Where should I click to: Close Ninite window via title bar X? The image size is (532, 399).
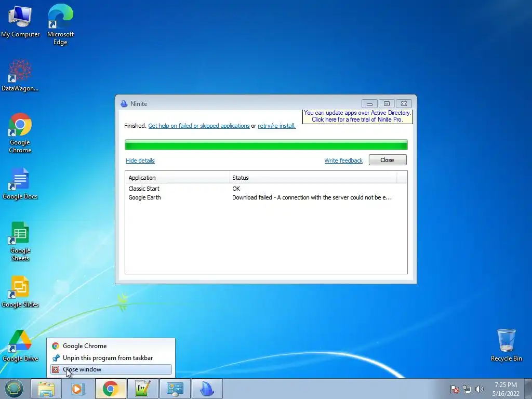404,103
